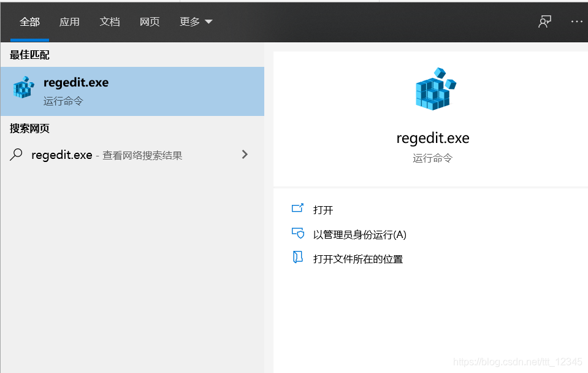Select the regedit.exe best match result
Screen dimensions: 588x373
tap(132, 91)
